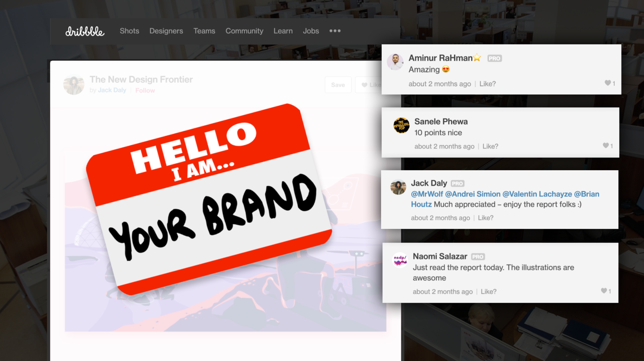
Task: Open Jack Daly's name in comment
Action: click(429, 183)
